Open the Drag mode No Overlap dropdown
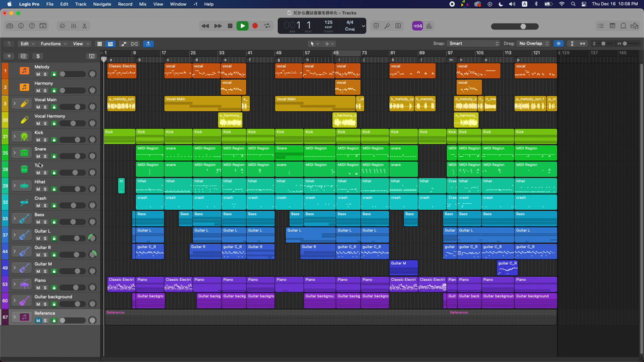This screenshot has width=644, height=362. click(535, 44)
